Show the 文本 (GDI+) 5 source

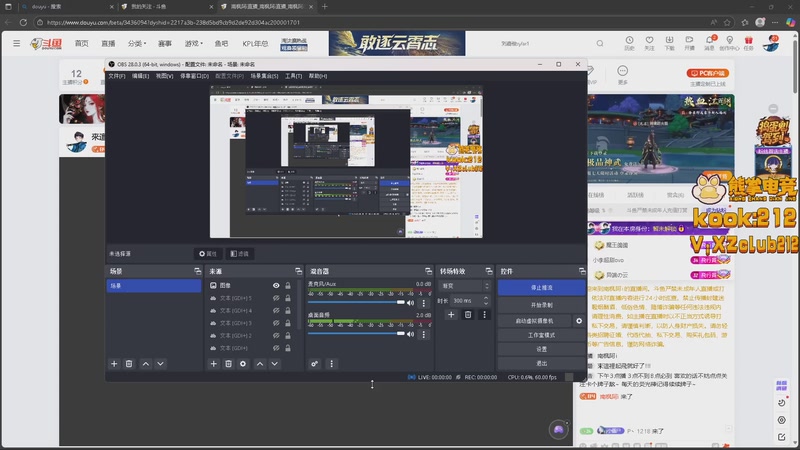[x=276, y=298]
